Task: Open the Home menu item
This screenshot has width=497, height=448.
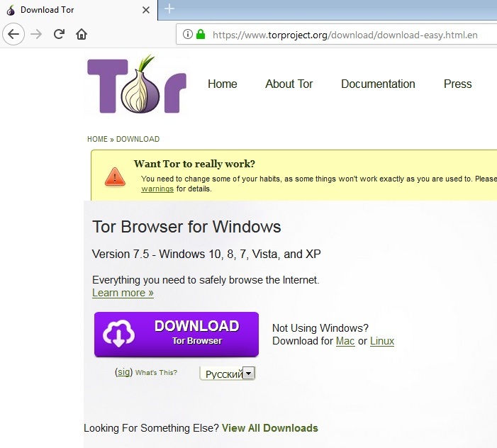Action: pyautogui.click(x=222, y=84)
